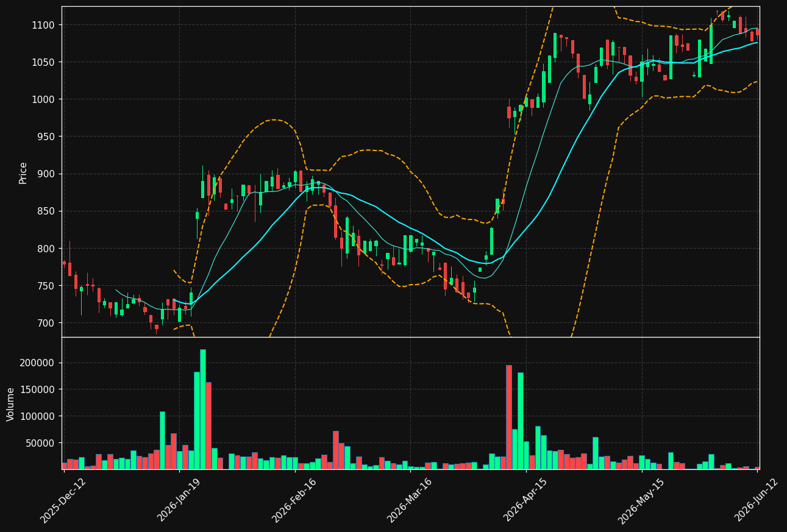
Task: Click the 700 price axis label
Action: pyautogui.click(x=47, y=323)
